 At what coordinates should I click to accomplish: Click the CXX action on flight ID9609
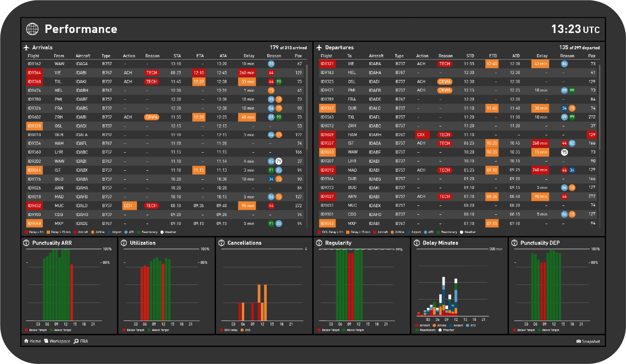(x=421, y=135)
